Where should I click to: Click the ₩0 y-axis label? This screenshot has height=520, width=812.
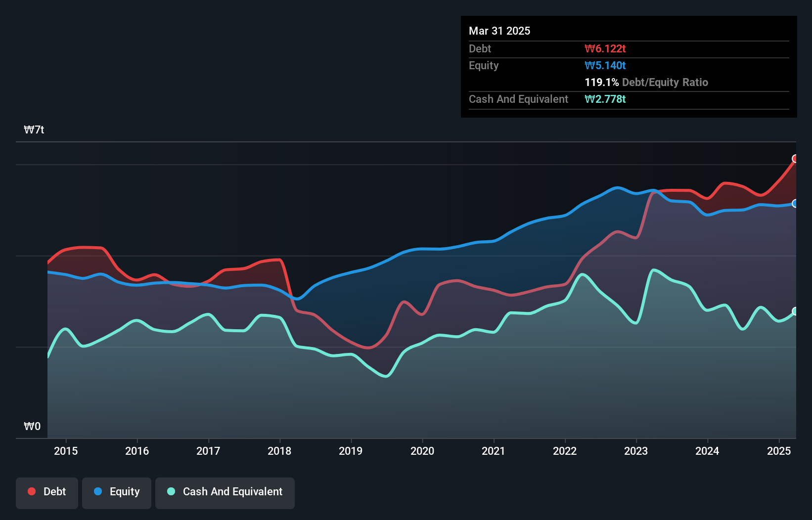[x=32, y=426]
